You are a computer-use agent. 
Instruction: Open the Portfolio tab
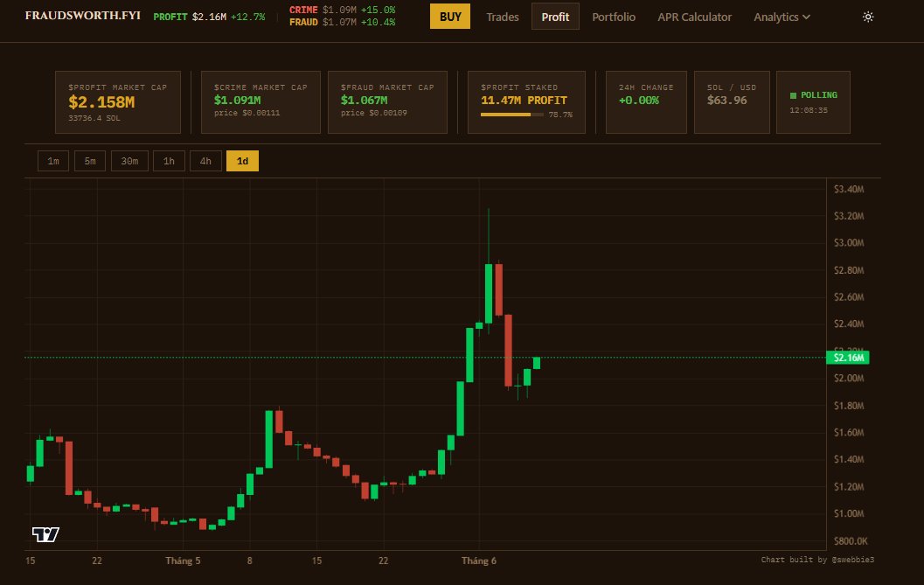614,17
